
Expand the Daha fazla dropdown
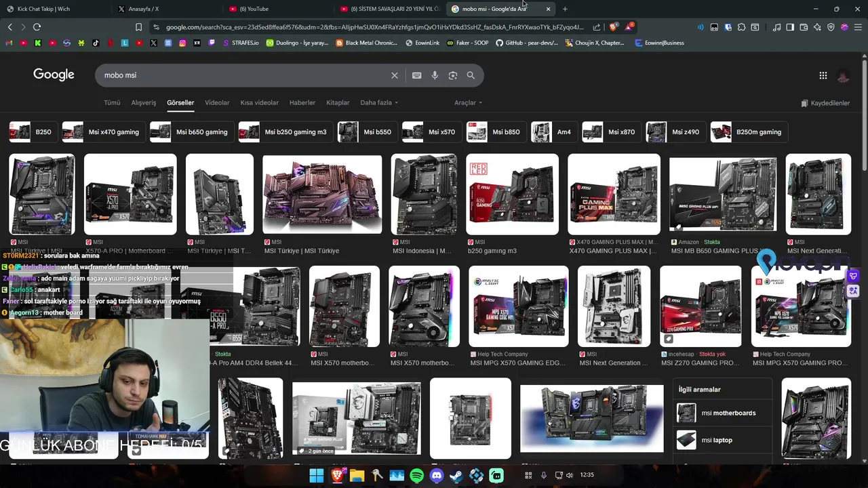click(x=379, y=103)
